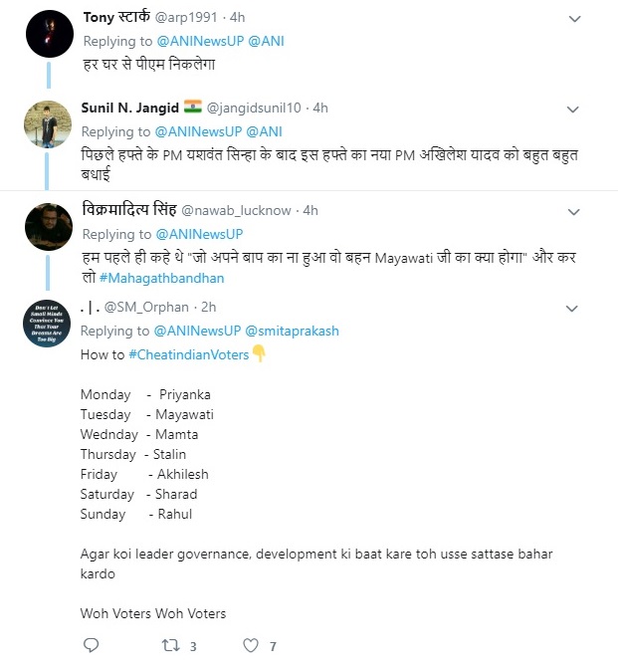Viewport: 618px width, 672px height.
Task: Open more options on SM_Orphan's tweet
Action: point(574,309)
